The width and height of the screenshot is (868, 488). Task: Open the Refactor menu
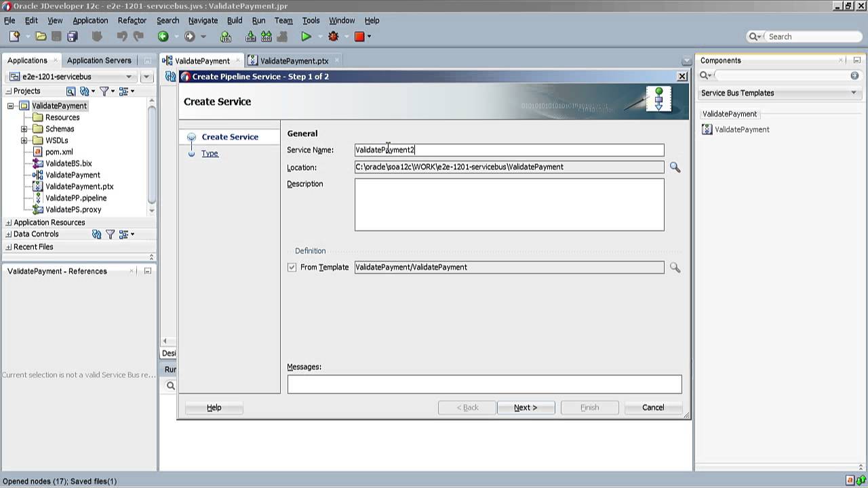click(x=132, y=20)
